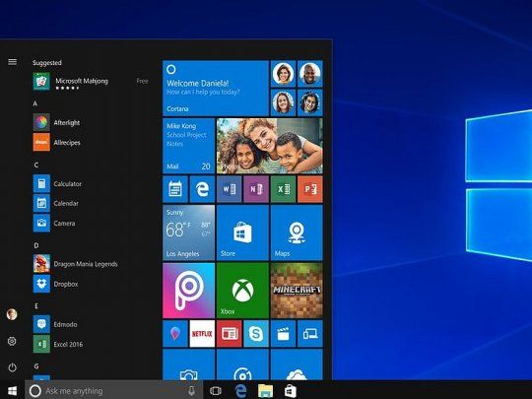Open Calculator from the app list

pyautogui.click(x=57, y=183)
